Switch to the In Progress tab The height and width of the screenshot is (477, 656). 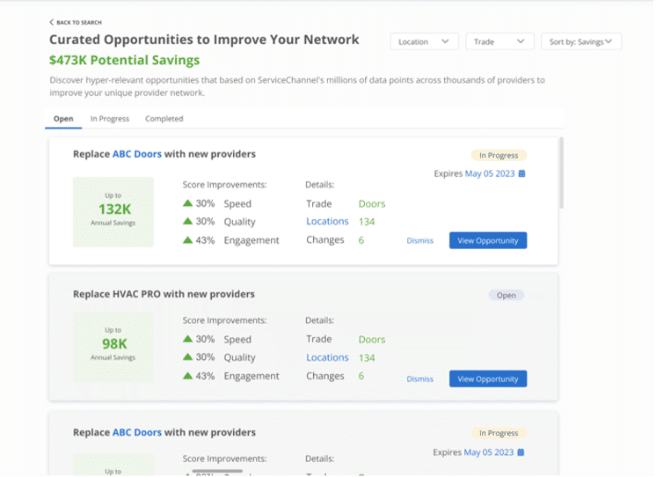(108, 119)
